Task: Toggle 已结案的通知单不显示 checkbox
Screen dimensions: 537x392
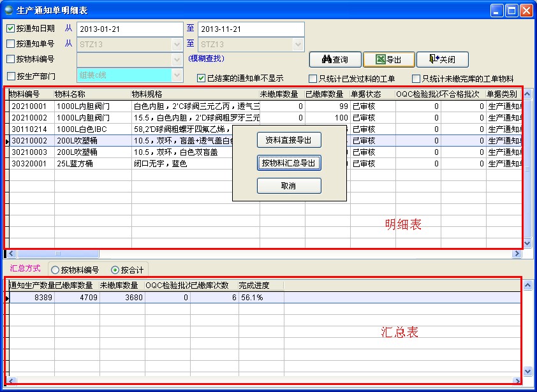Action: (201, 78)
